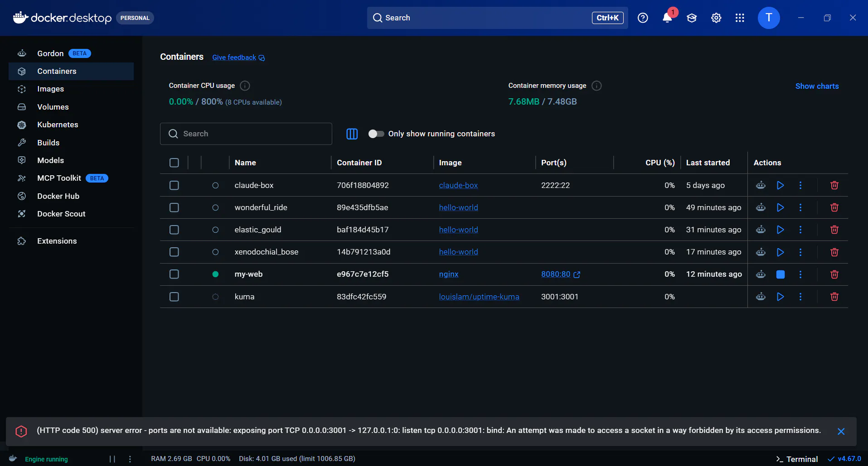Go to Volumes in the sidebar
Image resolution: width=868 pixels, height=466 pixels.
pos(71,107)
